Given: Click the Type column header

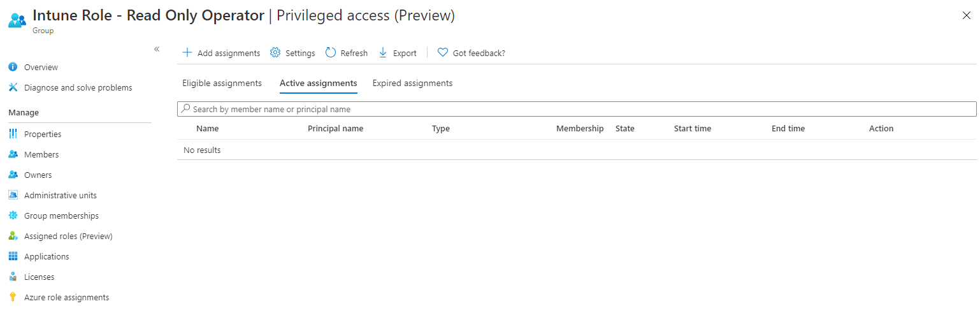Looking at the screenshot, I should tap(441, 129).
